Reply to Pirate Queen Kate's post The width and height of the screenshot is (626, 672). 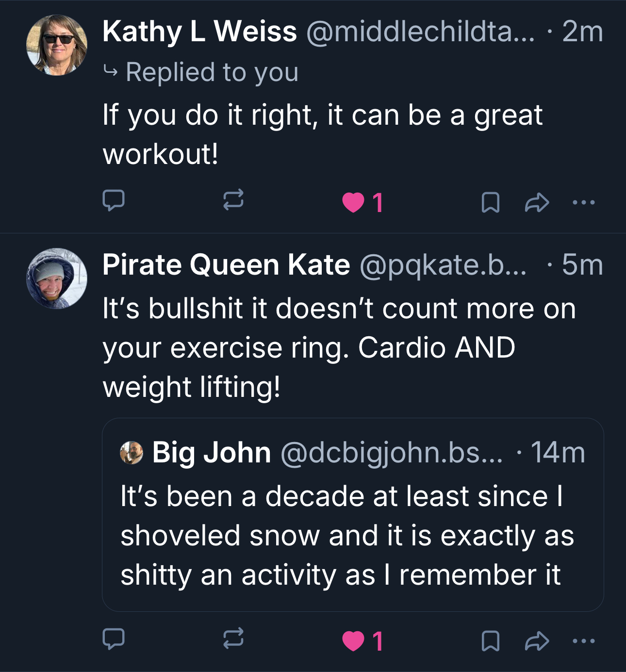(x=114, y=639)
